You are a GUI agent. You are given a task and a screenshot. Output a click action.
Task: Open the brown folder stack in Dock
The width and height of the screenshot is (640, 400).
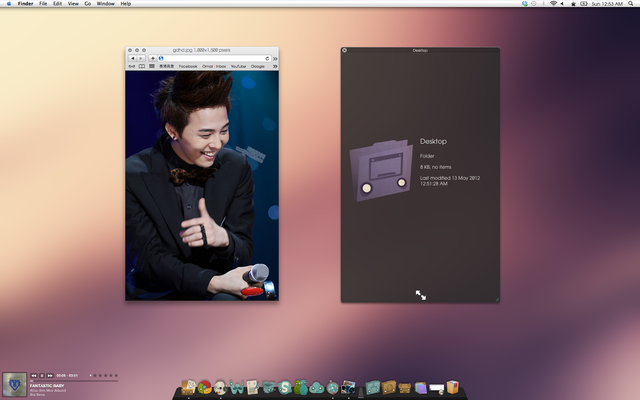389,387
